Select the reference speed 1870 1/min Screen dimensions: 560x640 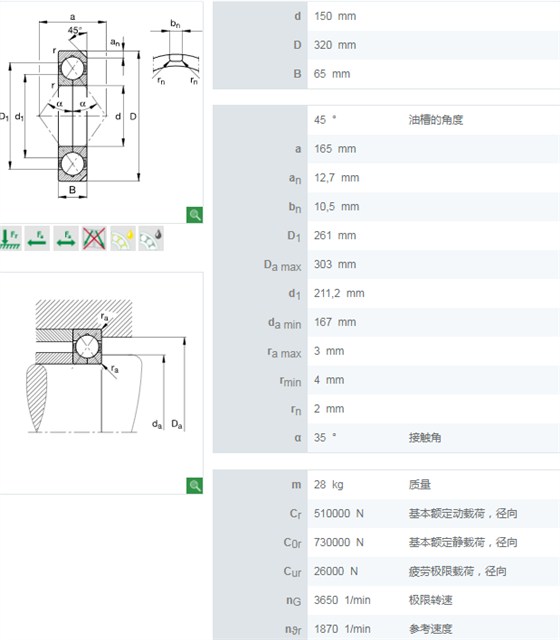pos(342,629)
